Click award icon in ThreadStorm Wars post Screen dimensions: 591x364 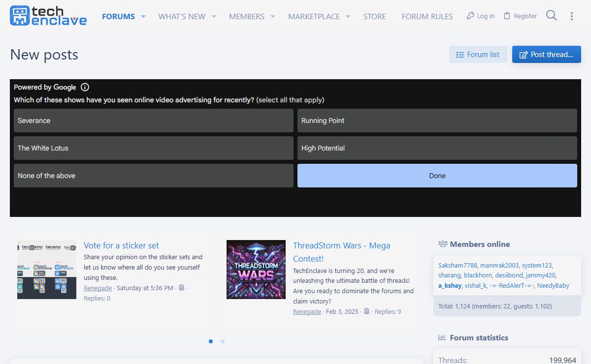point(366,311)
